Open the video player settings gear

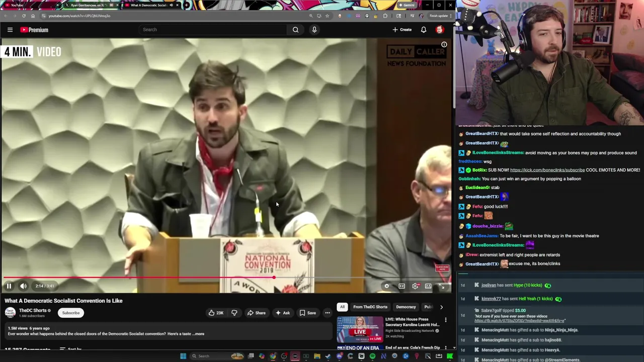click(x=415, y=286)
